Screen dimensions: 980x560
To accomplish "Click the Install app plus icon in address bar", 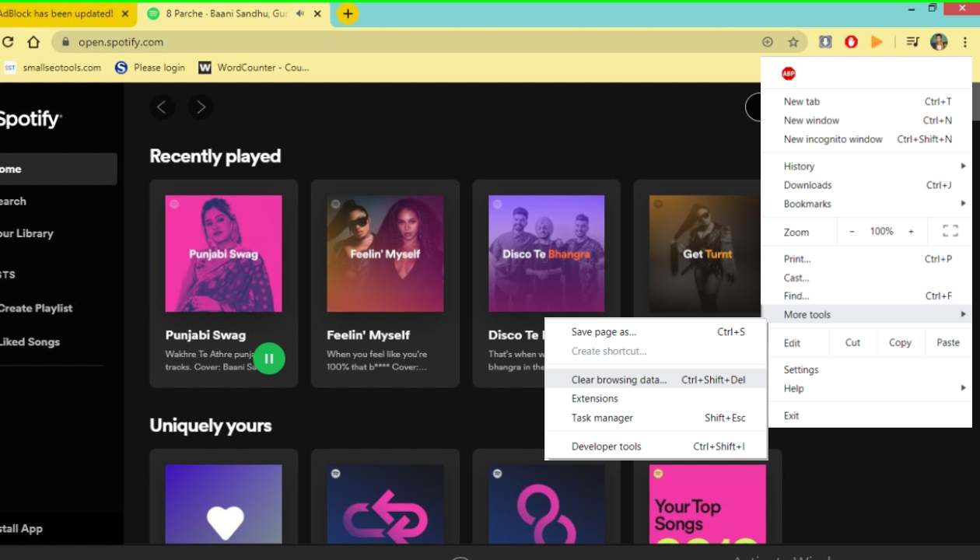I will pos(768,42).
